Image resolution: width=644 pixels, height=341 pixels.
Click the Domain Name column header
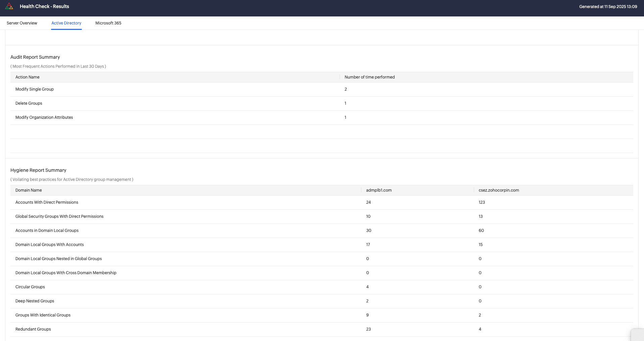[29, 190]
